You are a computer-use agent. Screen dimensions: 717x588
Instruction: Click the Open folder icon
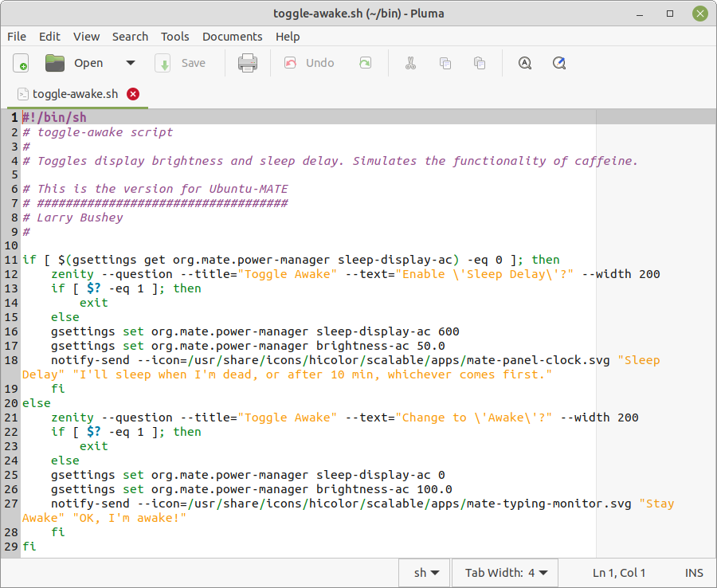[x=55, y=63]
